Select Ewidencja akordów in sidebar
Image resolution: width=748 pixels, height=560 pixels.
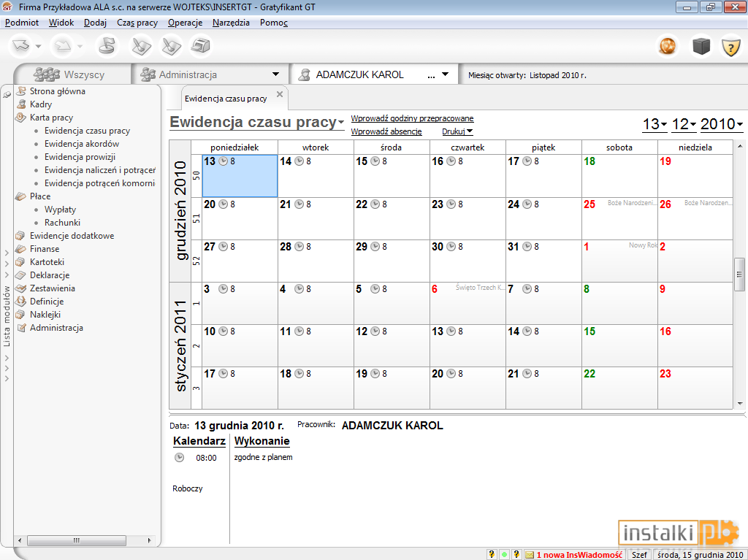(x=82, y=144)
